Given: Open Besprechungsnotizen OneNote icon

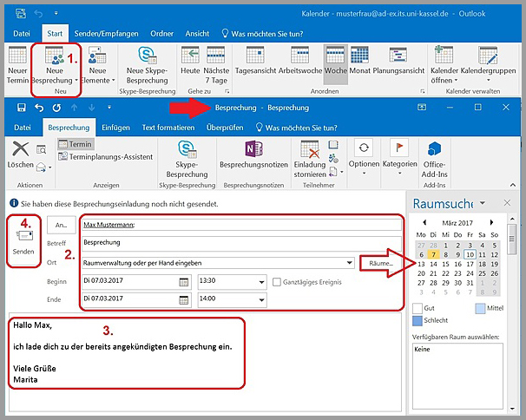Looking at the screenshot, I should coord(254,148).
